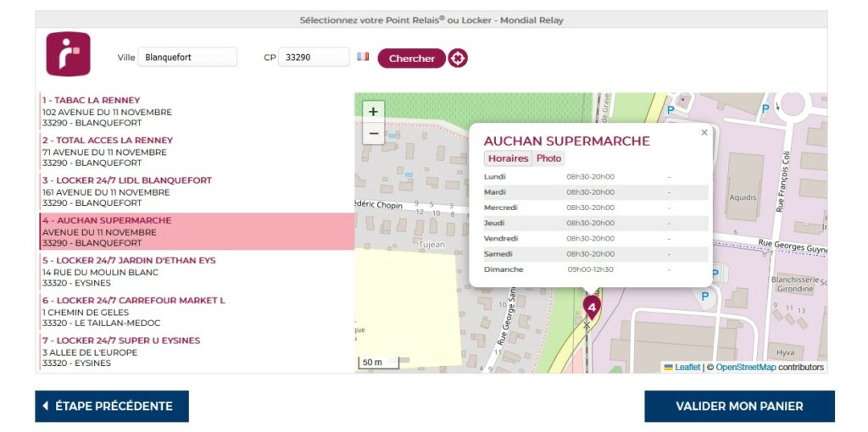The image size is (868, 432).
Task: Click the Aquidis label on map
Action: click(x=743, y=197)
